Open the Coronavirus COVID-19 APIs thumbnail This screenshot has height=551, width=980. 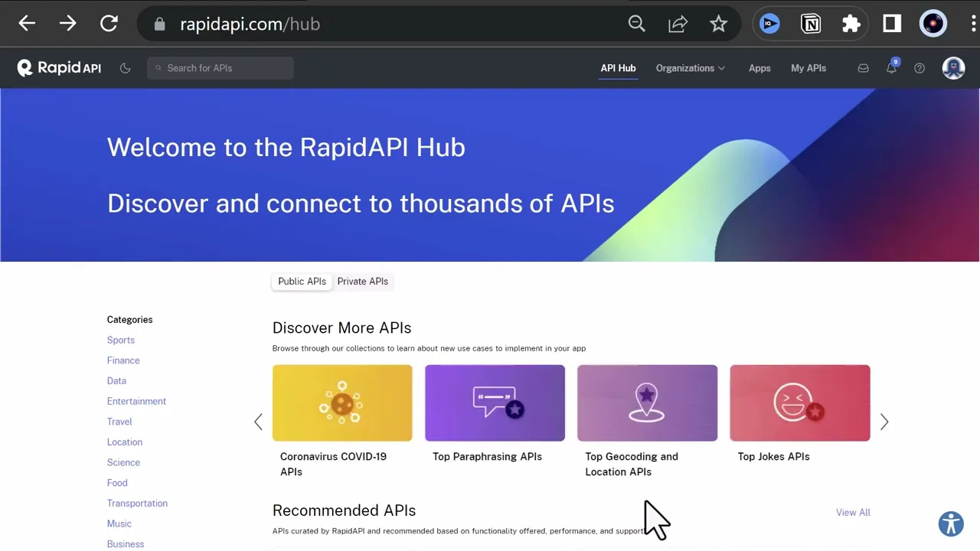pos(342,403)
